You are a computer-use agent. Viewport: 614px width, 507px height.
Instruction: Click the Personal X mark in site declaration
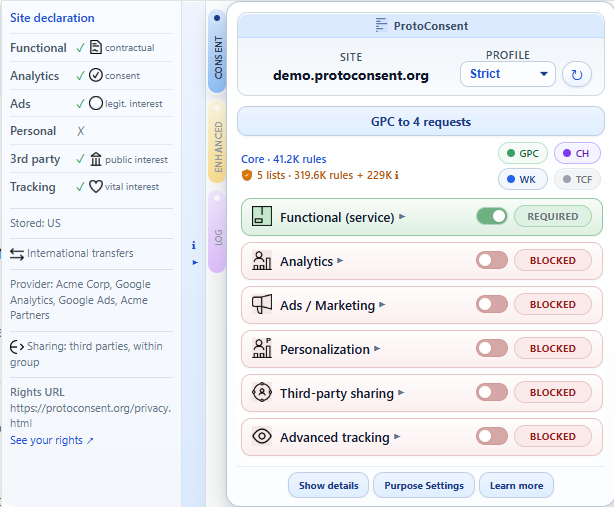81,131
